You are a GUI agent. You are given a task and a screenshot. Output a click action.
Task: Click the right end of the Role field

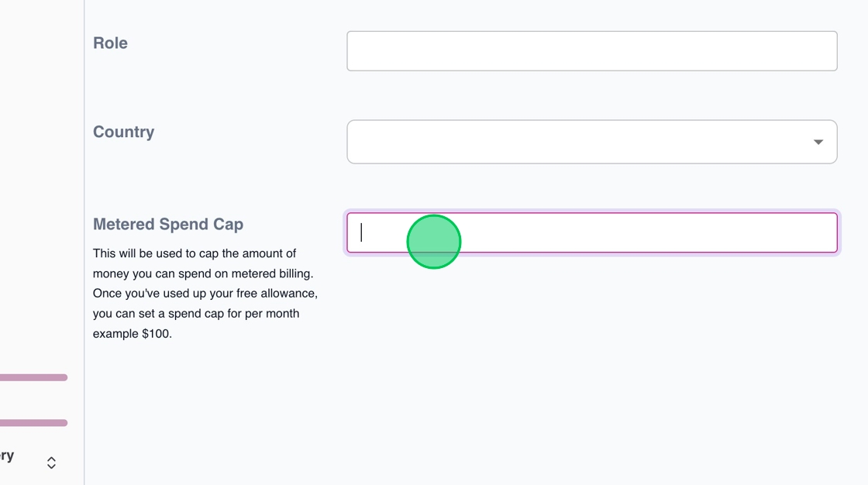pyautogui.click(x=814, y=51)
